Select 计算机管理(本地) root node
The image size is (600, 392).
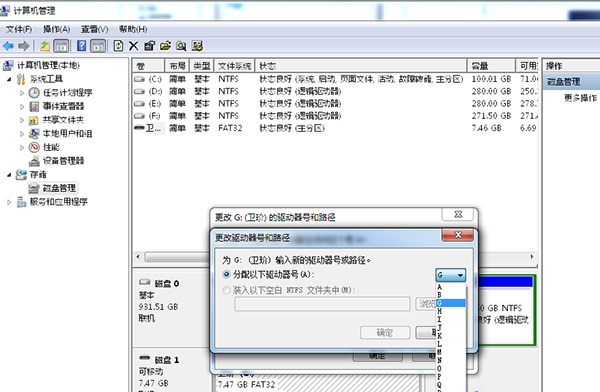pos(48,65)
